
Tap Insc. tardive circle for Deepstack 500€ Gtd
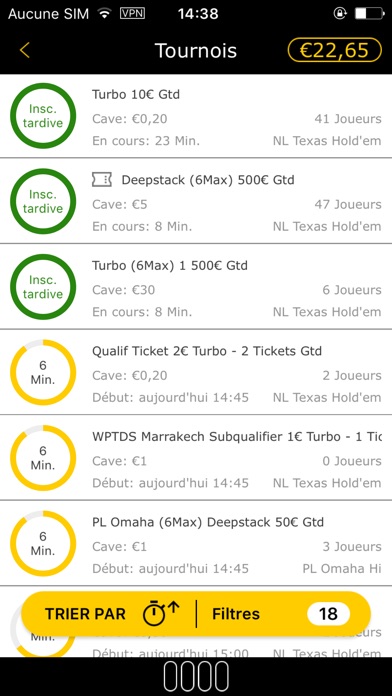(43, 202)
